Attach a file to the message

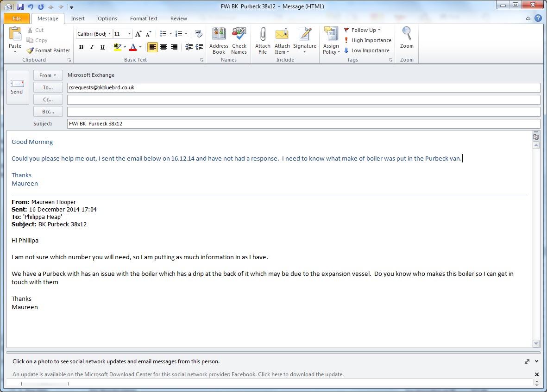tap(263, 41)
